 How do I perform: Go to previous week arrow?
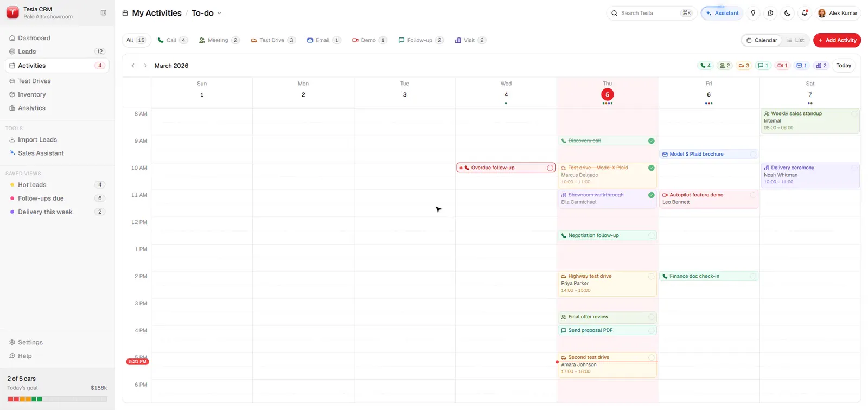point(133,66)
